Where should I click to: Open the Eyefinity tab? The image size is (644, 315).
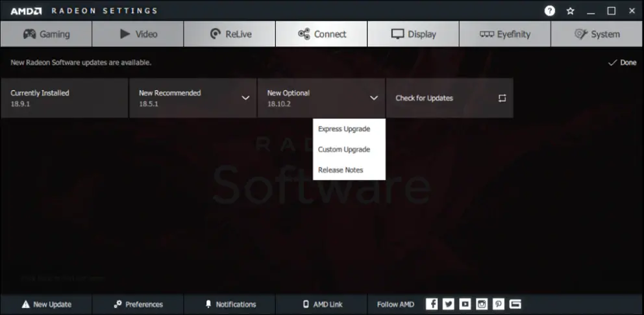coord(505,34)
